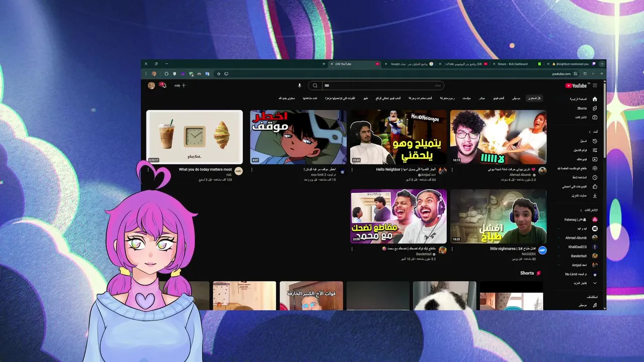The image size is (644, 362).
Task: Open options for Hello Neighbor video
Action: [352, 170]
